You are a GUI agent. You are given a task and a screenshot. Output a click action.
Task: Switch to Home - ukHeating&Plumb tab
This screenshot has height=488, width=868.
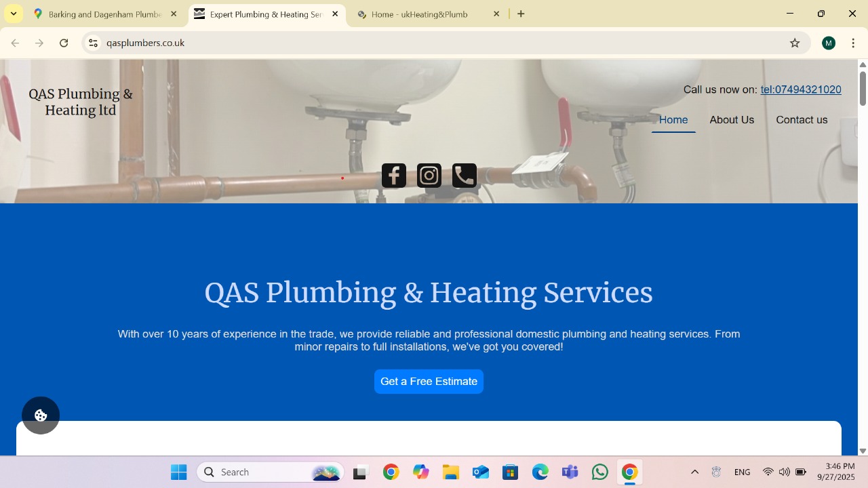pyautogui.click(x=429, y=14)
